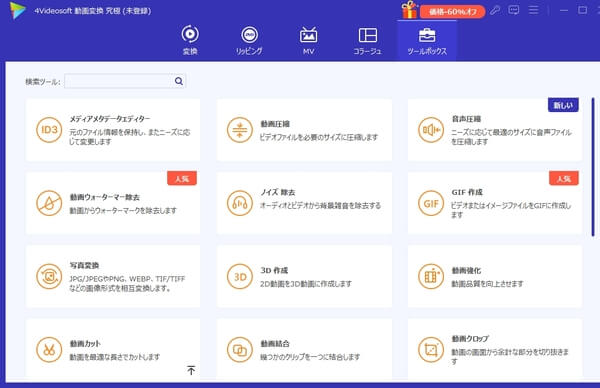Open the video enhancer icon
This screenshot has width=600, height=388.
(430, 276)
